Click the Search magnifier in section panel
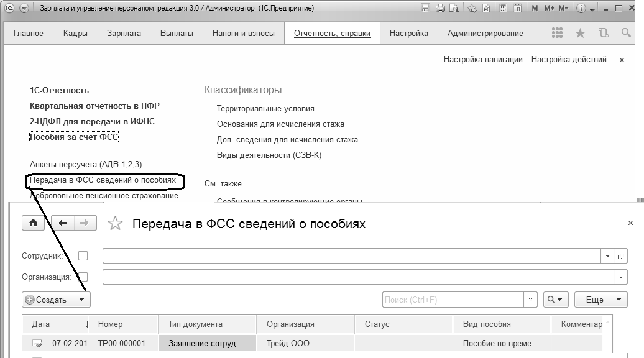 [x=625, y=33]
